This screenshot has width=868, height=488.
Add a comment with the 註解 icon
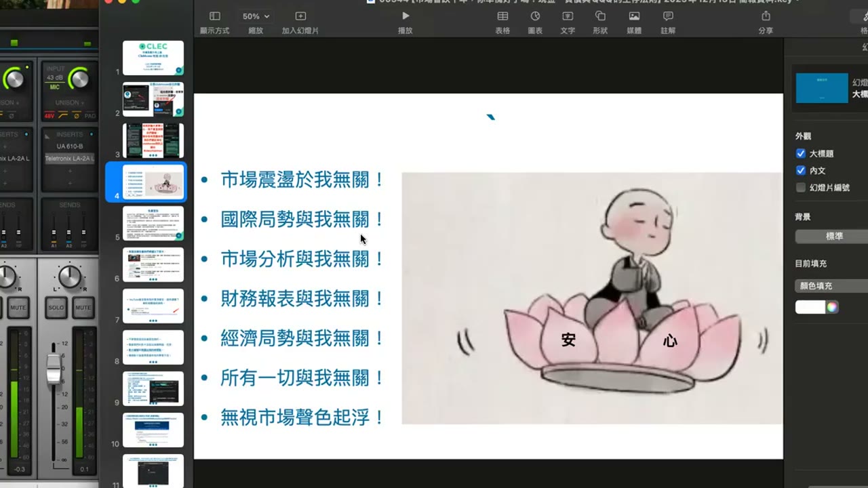tap(668, 16)
